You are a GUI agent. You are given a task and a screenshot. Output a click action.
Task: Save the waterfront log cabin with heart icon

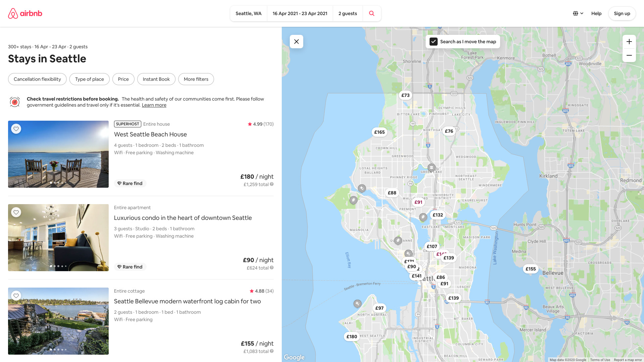[x=16, y=296]
